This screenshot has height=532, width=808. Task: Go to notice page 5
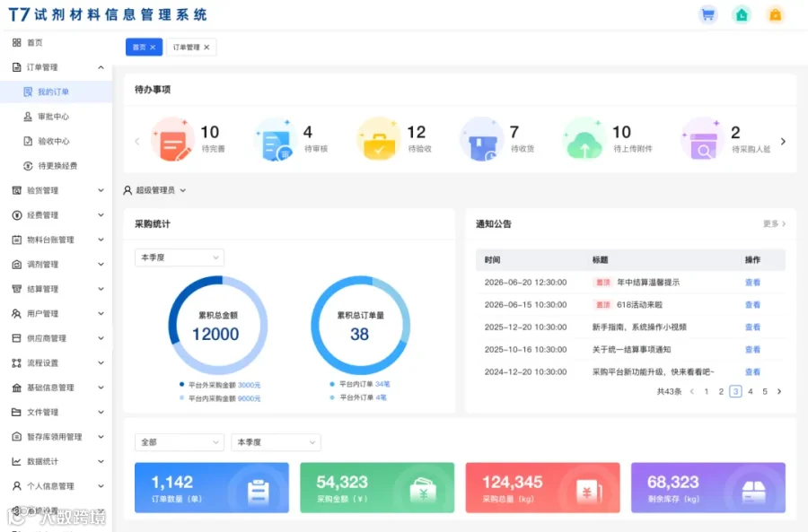(765, 392)
